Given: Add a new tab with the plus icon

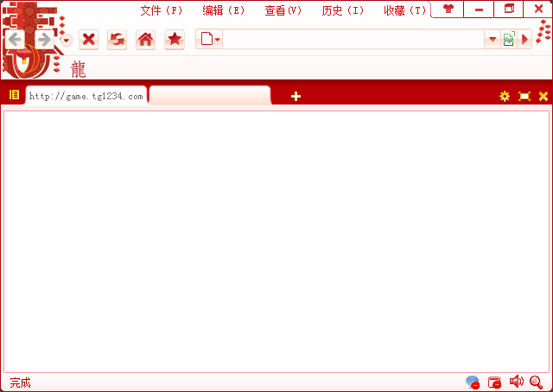Looking at the screenshot, I should (296, 96).
